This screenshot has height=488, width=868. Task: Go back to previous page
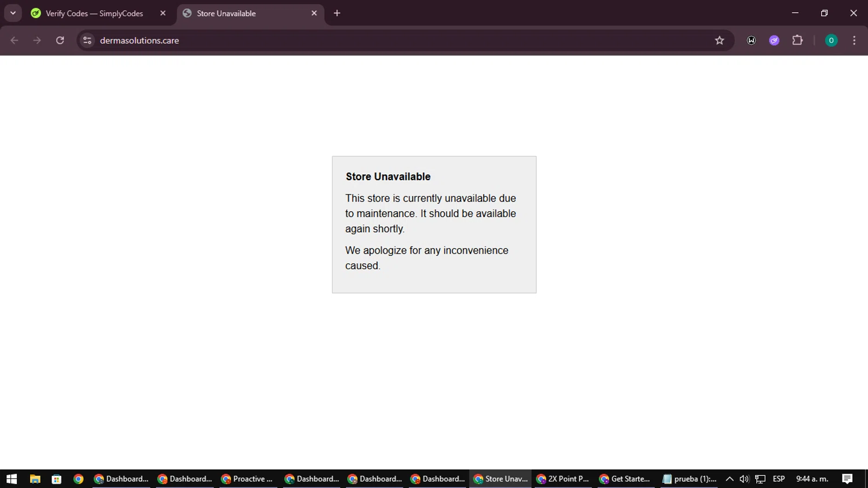pos(14,41)
